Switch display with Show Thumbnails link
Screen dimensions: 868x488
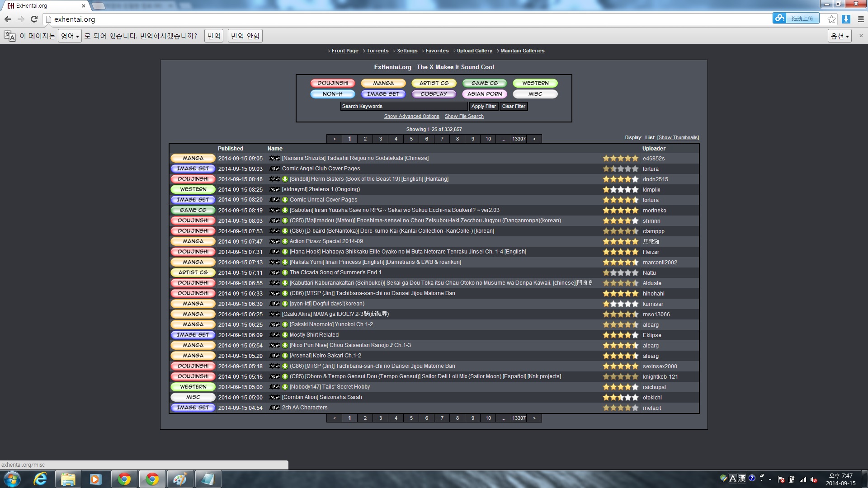tap(678, 138)
